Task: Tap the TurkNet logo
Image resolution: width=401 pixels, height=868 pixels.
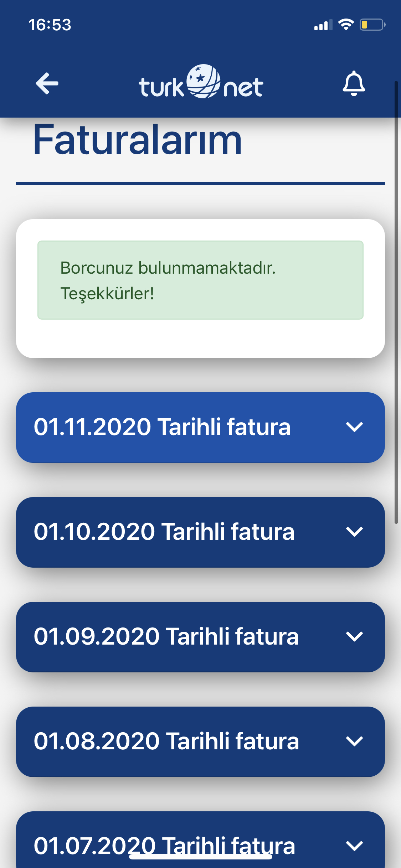Action: 201,82
